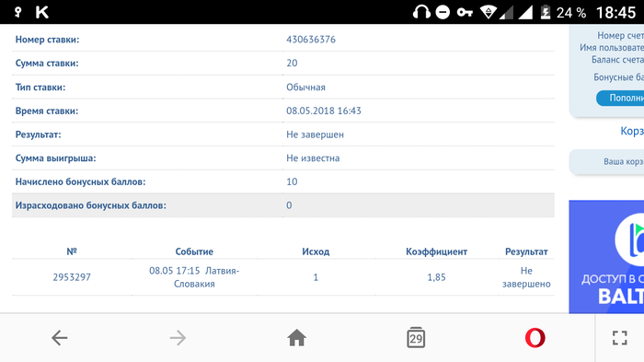Tap the 18:45 clock
Image resolution: width=644 pixels, height=362 pixels.
pos(615,12)
